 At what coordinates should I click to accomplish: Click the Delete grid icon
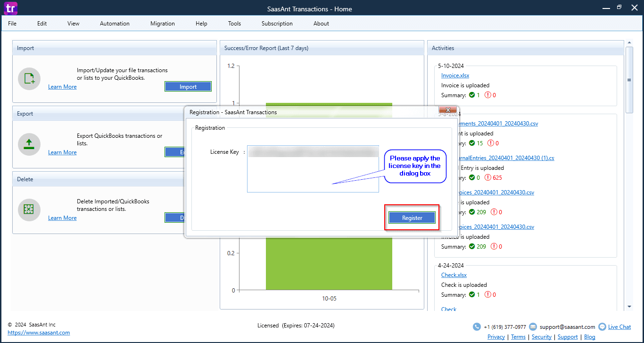click(29, 209)
